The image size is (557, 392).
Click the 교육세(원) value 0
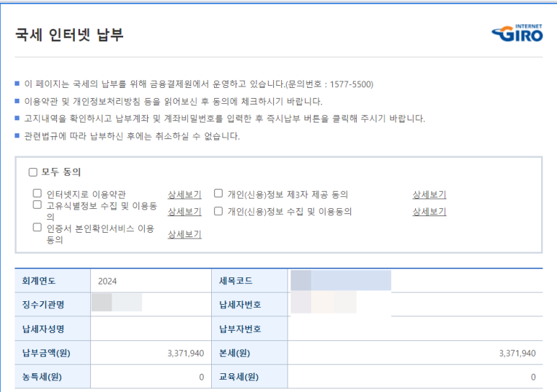(x=533, y=377)
